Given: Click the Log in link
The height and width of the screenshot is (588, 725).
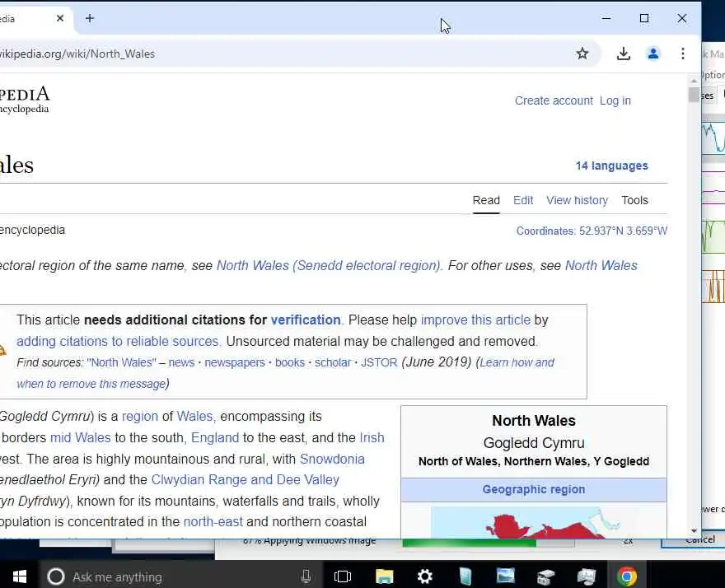Looking at the screenshot, I should click(615, 100).
